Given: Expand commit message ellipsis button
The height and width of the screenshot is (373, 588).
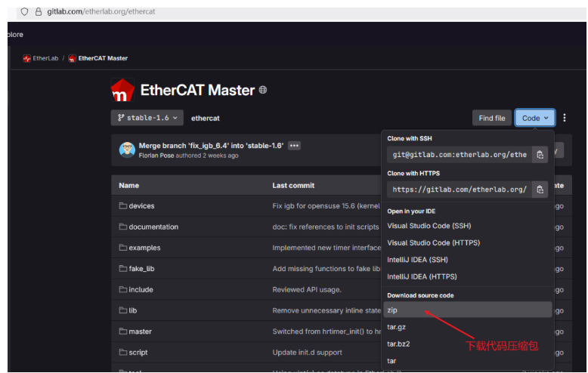Looking at the screenshot, I should click(294, 146).
